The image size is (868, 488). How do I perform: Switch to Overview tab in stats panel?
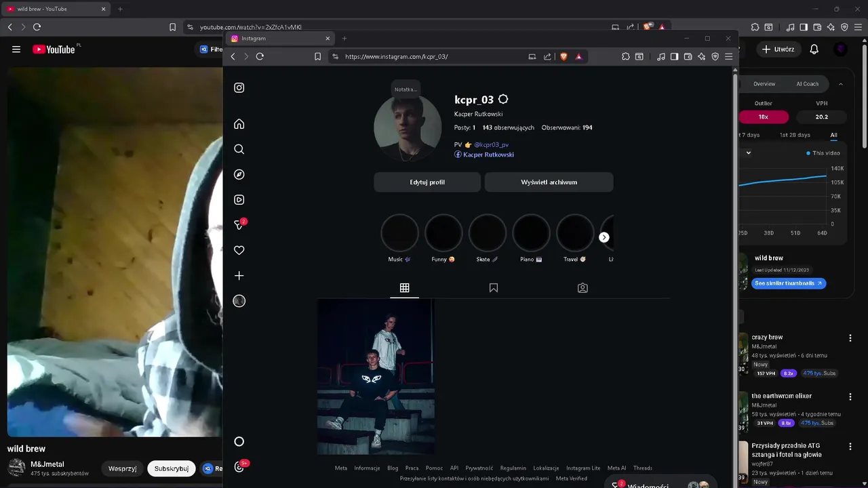pos(764,84)
